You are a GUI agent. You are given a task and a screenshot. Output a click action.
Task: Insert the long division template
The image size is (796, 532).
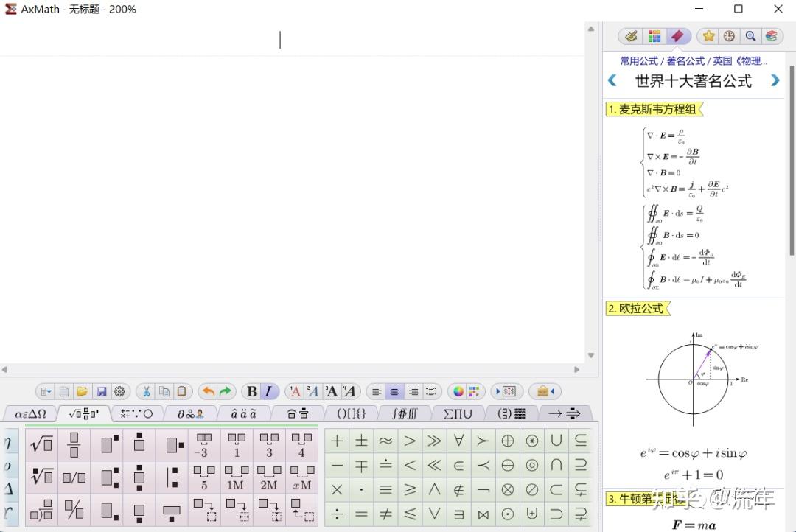(41, 510)
